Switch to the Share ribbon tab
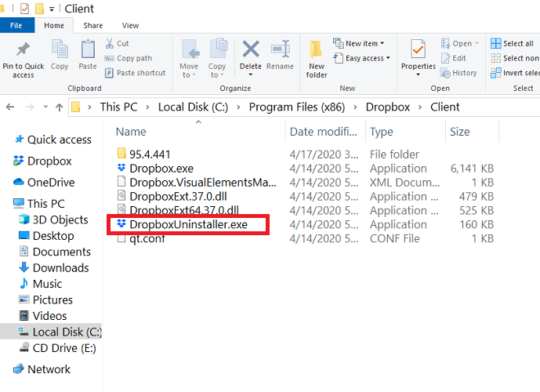The width and height of the screenshot is (540, 392). coord(93,26)
